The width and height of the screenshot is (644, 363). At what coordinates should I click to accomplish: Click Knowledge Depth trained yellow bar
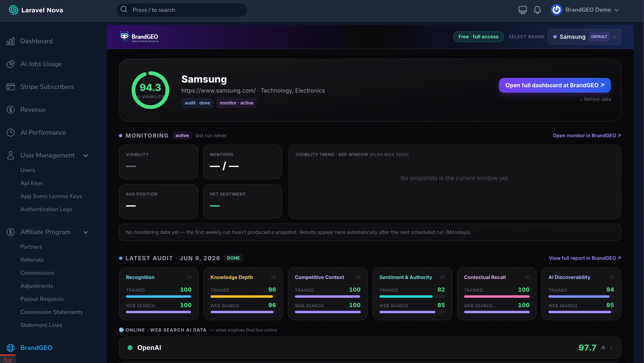243,297
